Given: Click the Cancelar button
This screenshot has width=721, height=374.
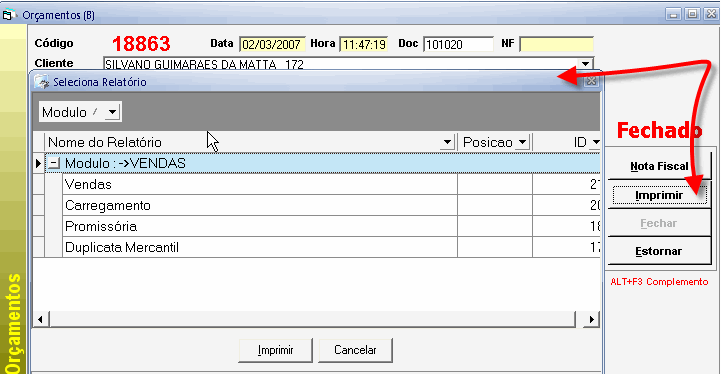Looking at the screenshot, I should pyautogui.click(x=355, y=350).
